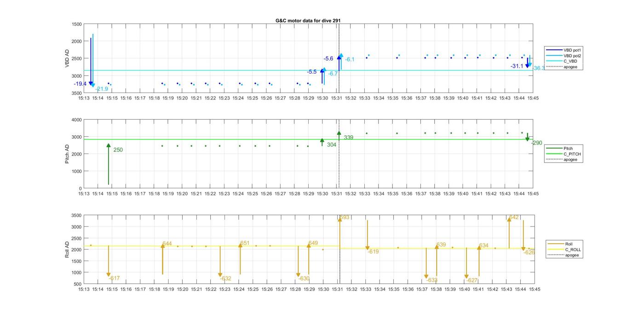Click the -619 roll data label
Viewport: 644px width, 319px height.
373,252
